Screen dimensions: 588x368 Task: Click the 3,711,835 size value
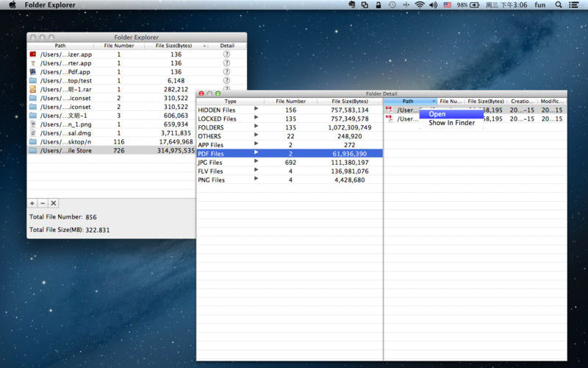click(x=176, y=133)
